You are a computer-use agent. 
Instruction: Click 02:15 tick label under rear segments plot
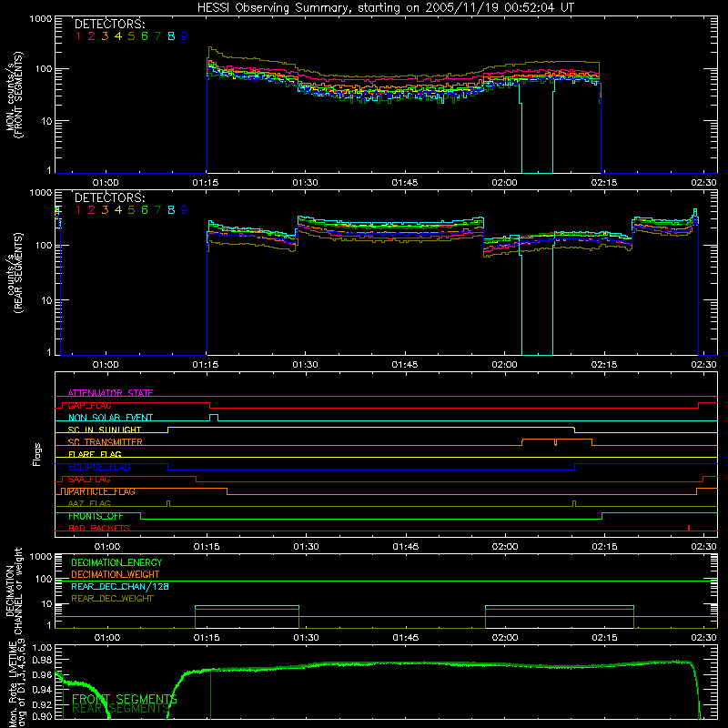coord(604,365)
